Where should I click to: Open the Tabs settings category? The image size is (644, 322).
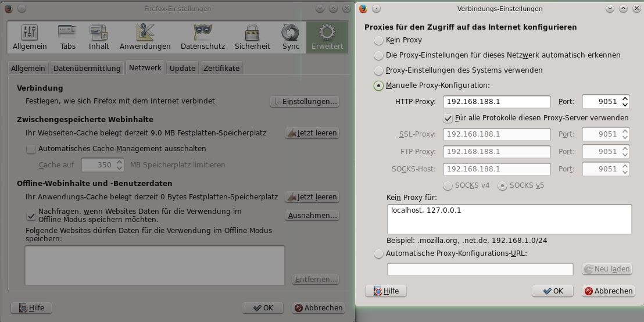pos(68,37)
